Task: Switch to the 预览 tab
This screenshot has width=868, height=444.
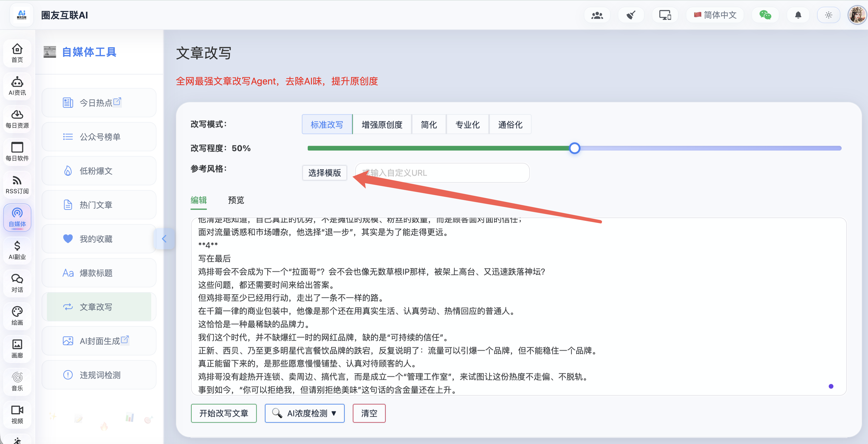Action: pyautogui.click(x=236, y=200)
